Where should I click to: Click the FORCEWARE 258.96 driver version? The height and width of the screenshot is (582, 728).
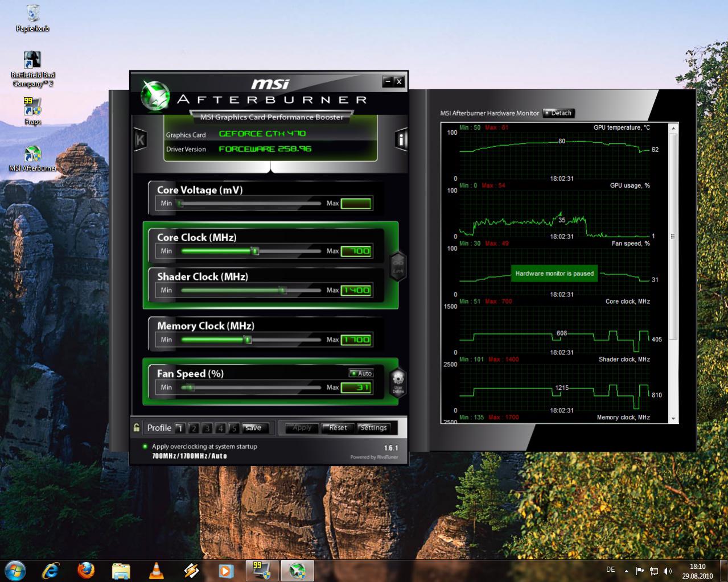(265, 149)
